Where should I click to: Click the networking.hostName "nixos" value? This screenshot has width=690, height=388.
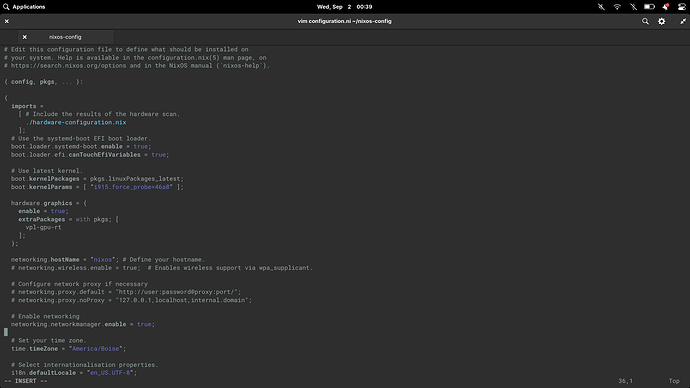pos(103,260)
